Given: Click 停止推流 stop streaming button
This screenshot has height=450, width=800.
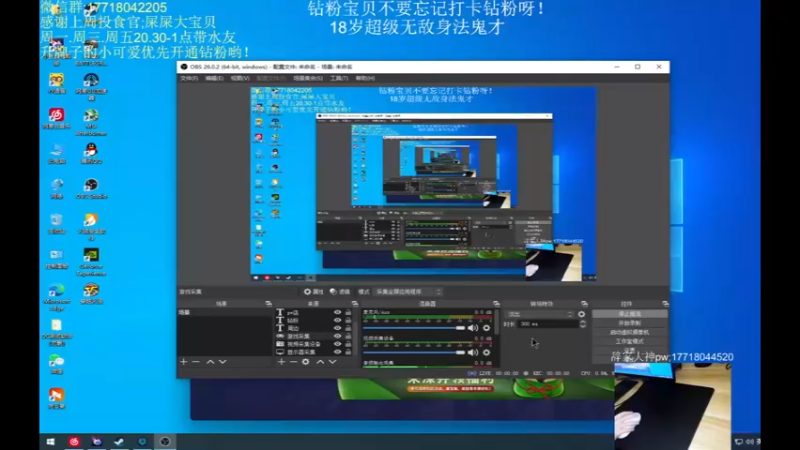Looking at the screenshot, I should click(x=630, y=314).
